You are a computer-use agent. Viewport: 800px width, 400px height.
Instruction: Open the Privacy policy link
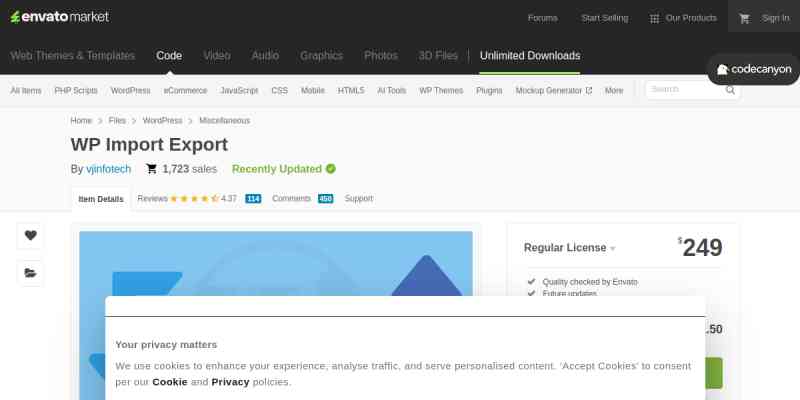231,382
